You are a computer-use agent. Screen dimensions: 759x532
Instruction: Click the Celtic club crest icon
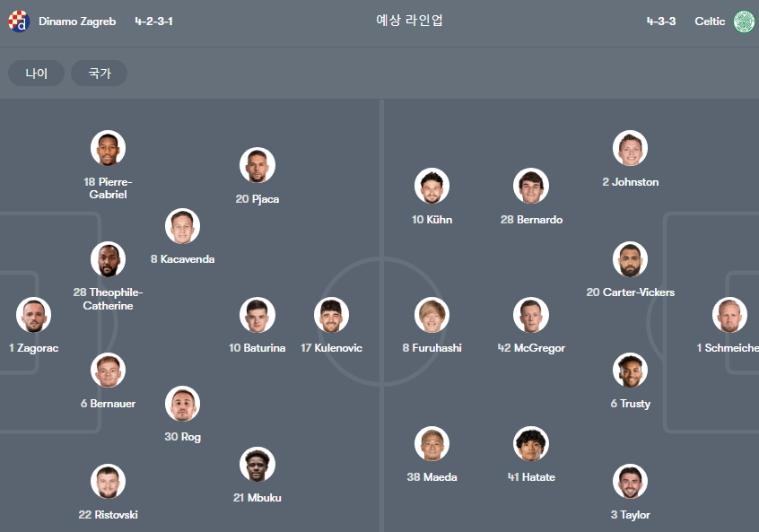744,22
